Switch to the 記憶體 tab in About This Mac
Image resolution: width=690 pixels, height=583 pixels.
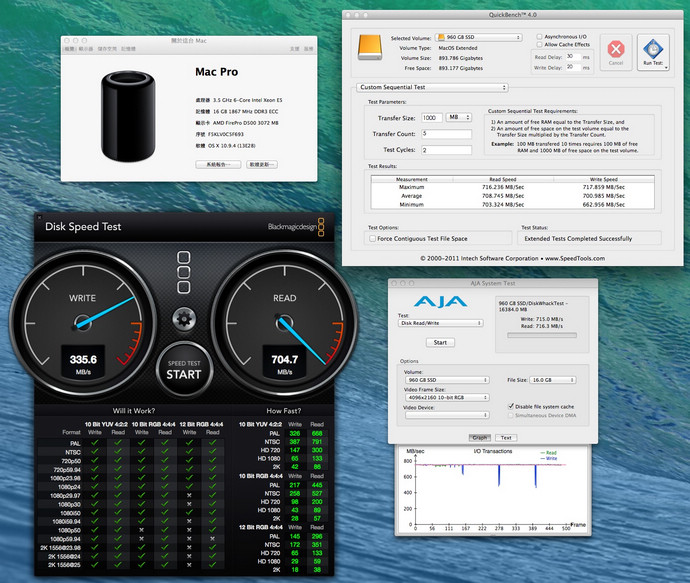pyautogui.click(x=128, y=49)
